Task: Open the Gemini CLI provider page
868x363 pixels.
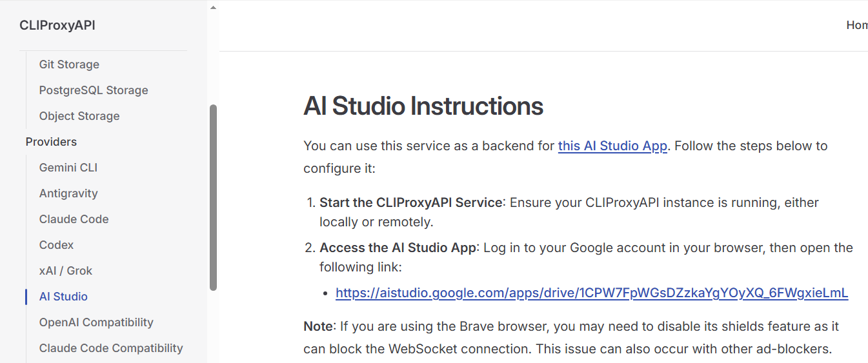Action: point(68,168)
